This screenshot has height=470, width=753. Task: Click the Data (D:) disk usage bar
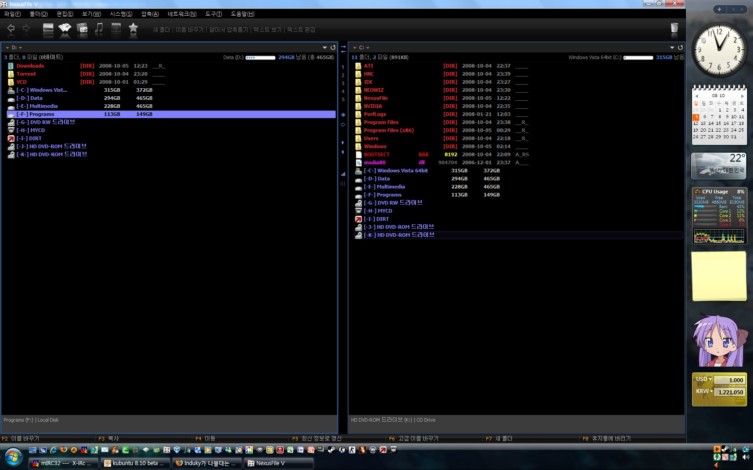260,58
